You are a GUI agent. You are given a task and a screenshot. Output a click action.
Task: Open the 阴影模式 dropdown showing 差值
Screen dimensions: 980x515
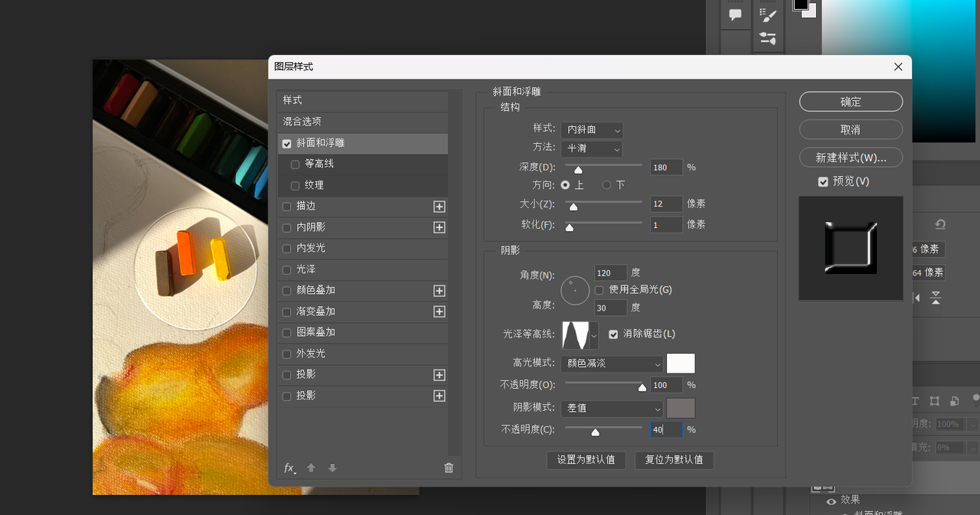click(612, 409)
